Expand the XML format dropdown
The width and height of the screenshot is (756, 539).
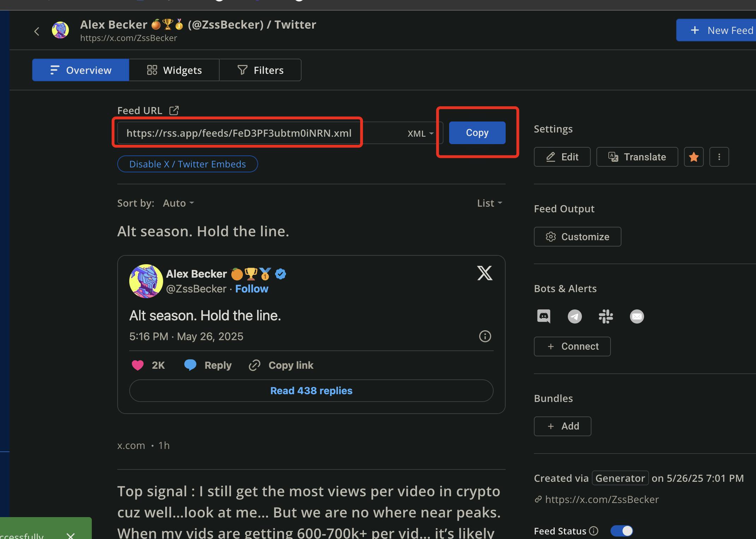pyautogui.click(x=420, y=134)
